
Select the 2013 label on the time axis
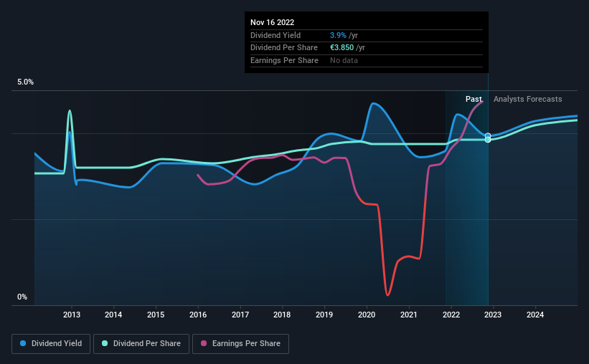tap(71, 315)
